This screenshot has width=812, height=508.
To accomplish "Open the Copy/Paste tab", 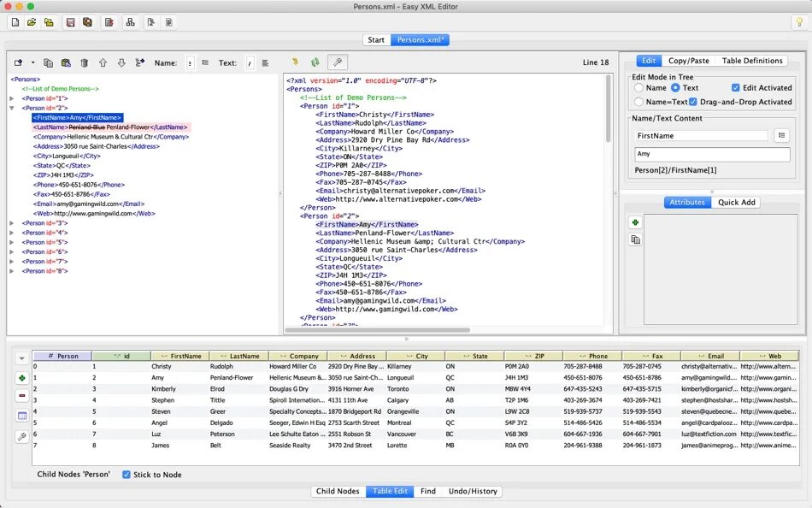I will click(x=688, y=61).
